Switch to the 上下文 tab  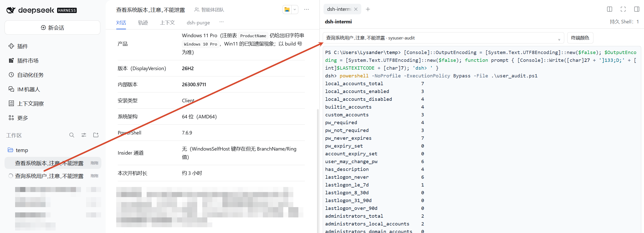coord(167,23)
